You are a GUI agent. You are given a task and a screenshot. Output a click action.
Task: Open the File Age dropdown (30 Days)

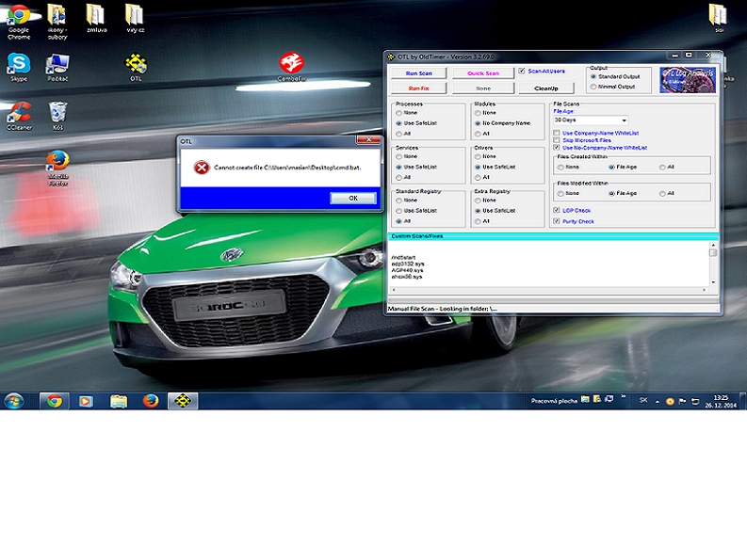coord(590,120)
